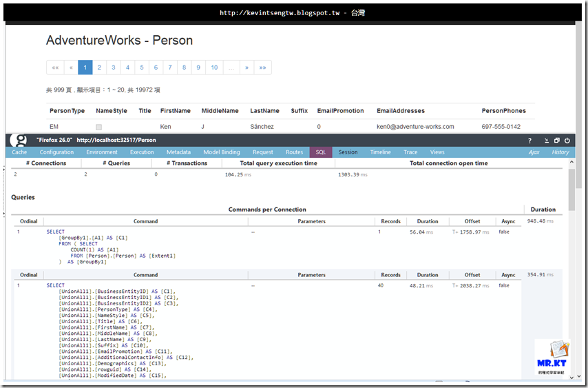The width and height of the screenshot is (588, 388).
Task: Minimize the Glimpse panel with arrow icon
Action: coord(547,141)
